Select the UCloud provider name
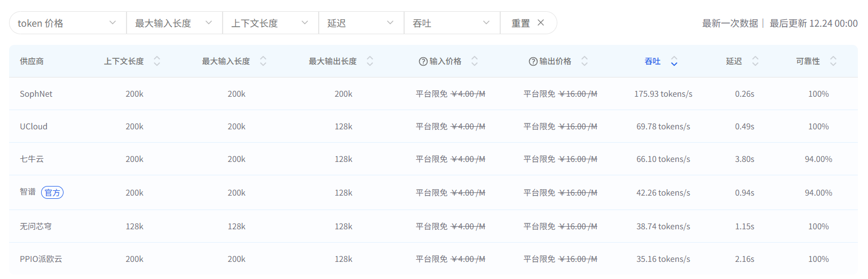Image resolution: width=868 pixels, height=279 pixels. point(34,126)
